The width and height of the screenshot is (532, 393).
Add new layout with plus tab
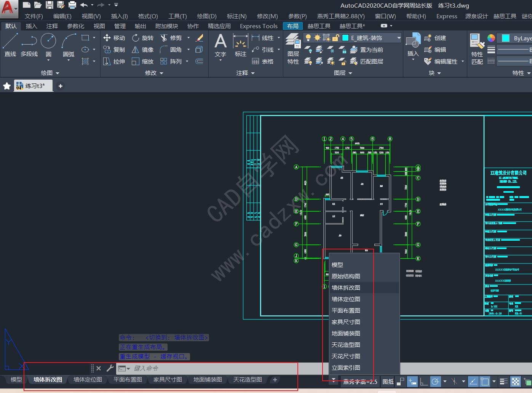(x=275, y=379)
